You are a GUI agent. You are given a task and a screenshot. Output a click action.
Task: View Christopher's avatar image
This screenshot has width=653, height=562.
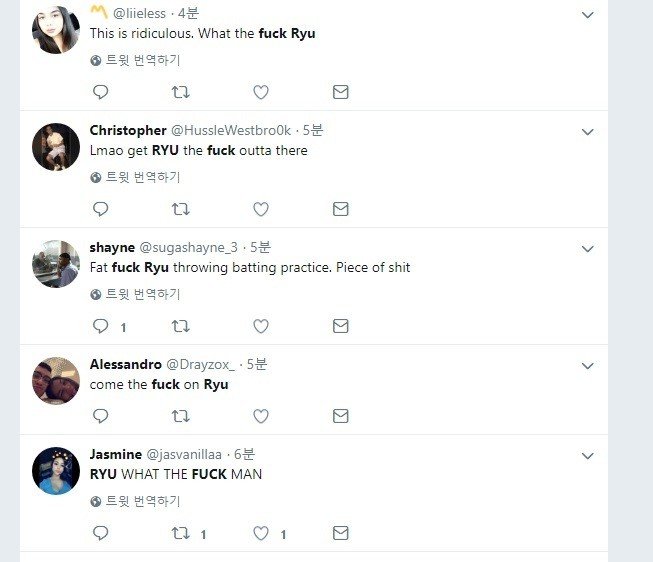(x=56, y=147)
